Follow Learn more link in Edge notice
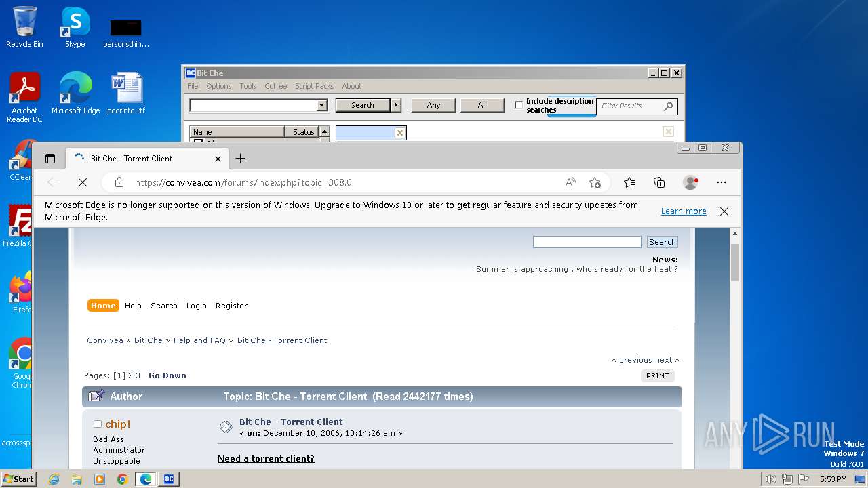 [684, 211]
